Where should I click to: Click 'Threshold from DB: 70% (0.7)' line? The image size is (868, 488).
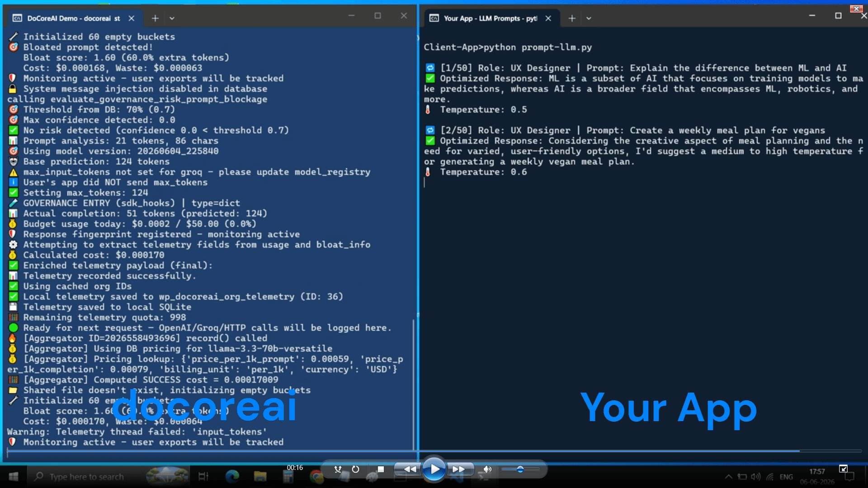pyautogui.click(x=91, y=110)
